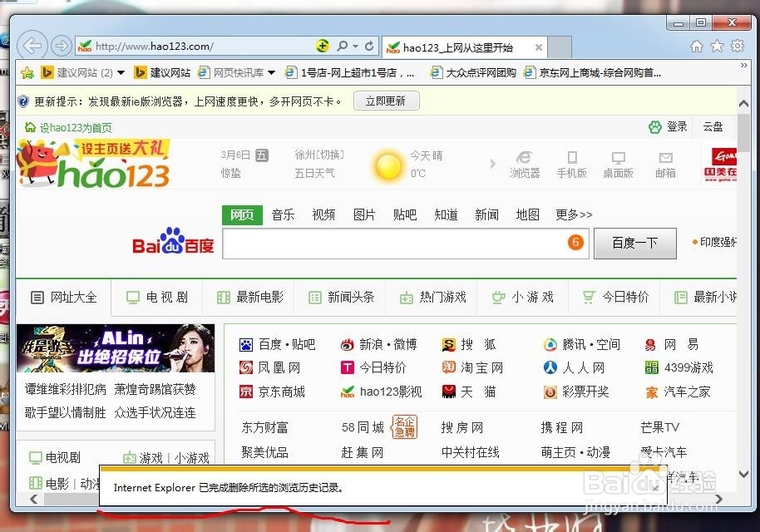Open 云盘 link

pyautogui.click(x=713, y=126)
